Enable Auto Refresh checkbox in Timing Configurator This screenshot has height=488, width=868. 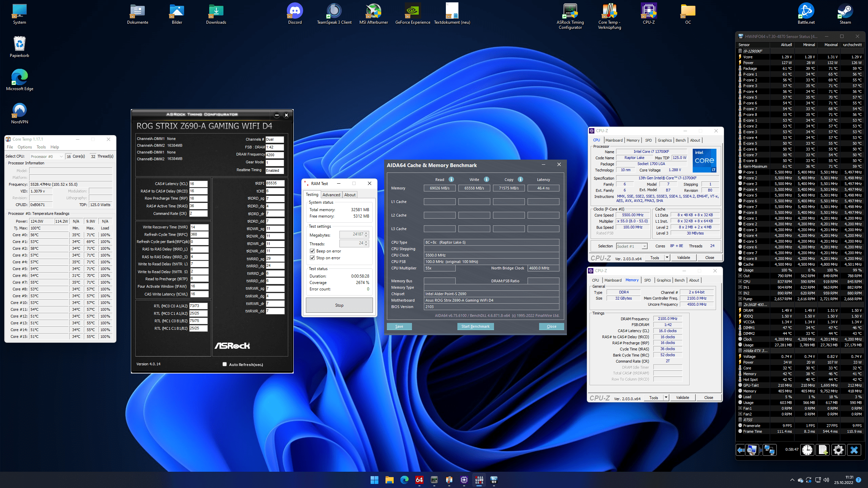(224, 364)
